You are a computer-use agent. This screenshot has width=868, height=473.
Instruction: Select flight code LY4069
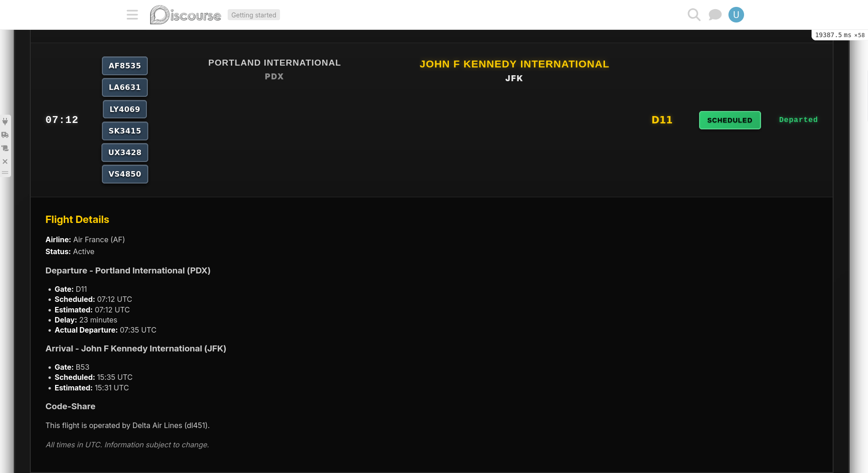tap(124, 109)
